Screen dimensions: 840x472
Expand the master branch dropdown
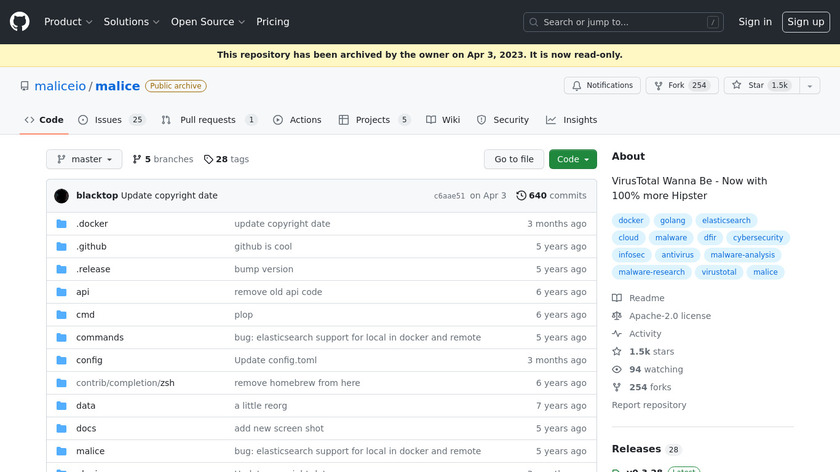pos(84,159)
